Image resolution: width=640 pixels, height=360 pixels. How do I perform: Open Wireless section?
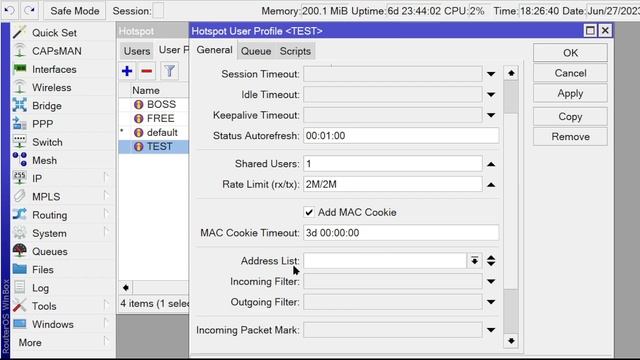coord(51,88)
